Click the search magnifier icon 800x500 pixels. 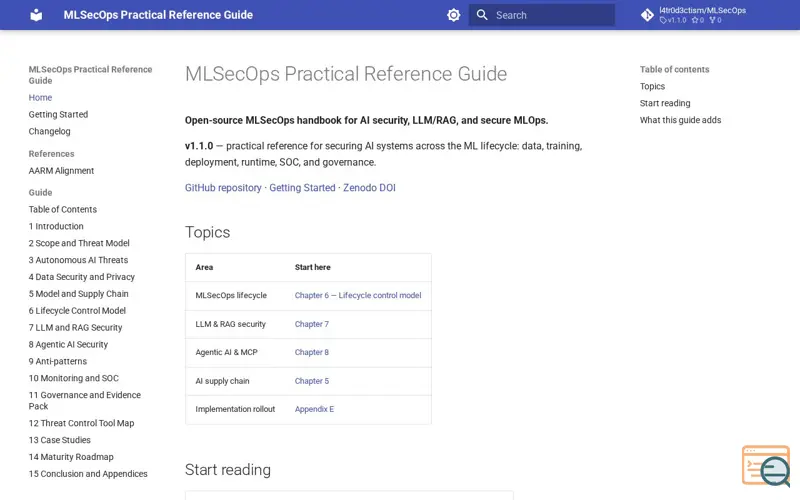pos(482,15)
